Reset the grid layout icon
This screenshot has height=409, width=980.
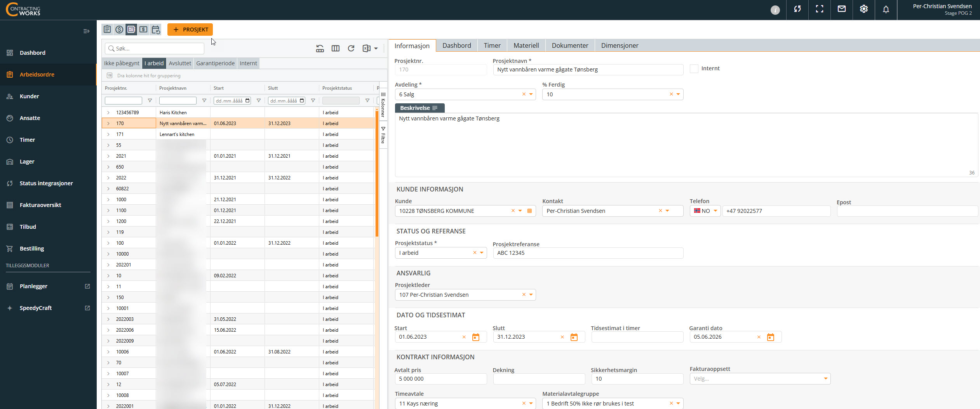[320, 49]
